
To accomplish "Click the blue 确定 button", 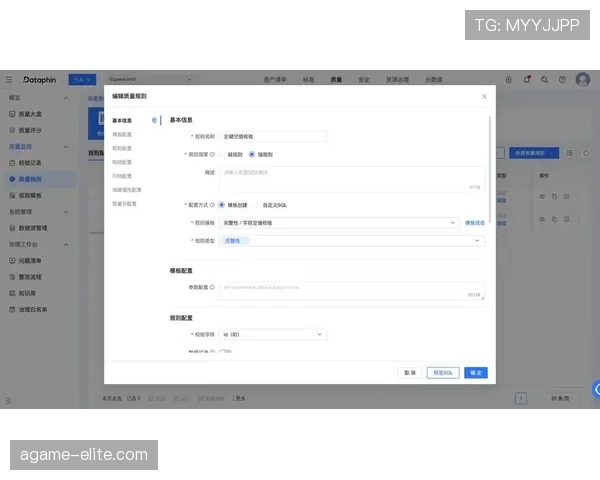I will click(476, 373).
